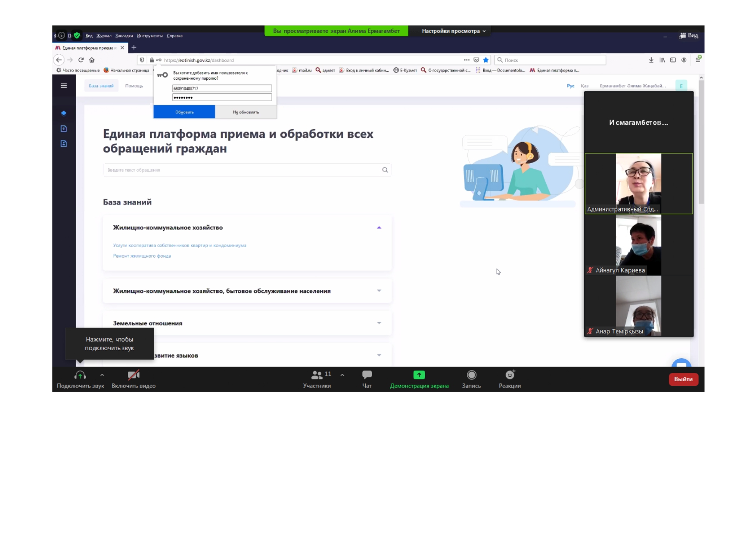Open link Услуги кооператива собственников квартир

pyautogui.click(x=180, y=245)
